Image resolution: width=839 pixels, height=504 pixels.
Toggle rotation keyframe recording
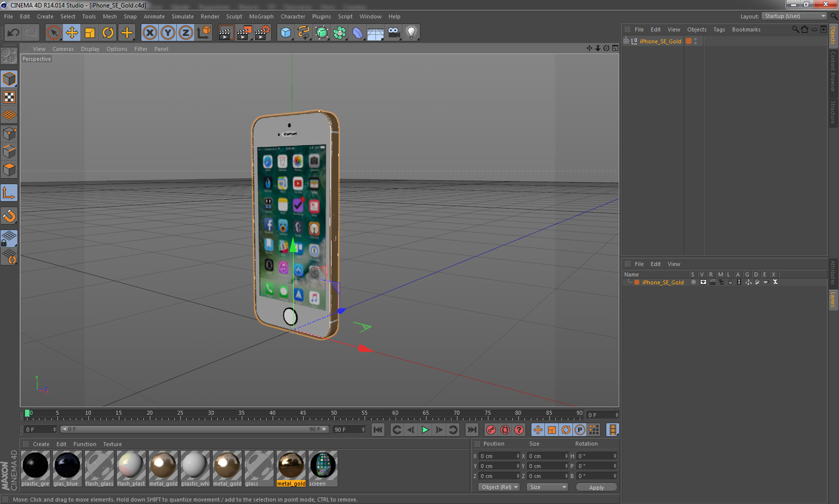pyautogui.click(x=566, y=430)
